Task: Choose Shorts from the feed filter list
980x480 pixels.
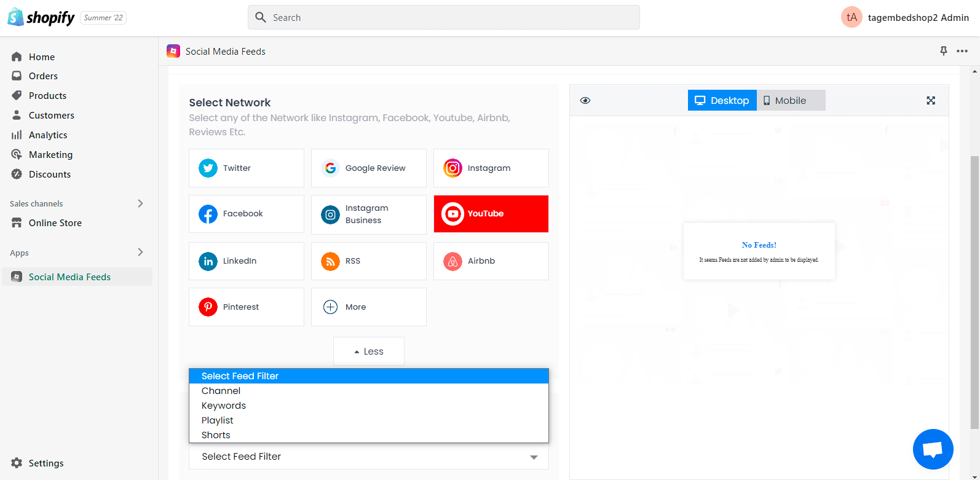Action: tap(368, 435)
